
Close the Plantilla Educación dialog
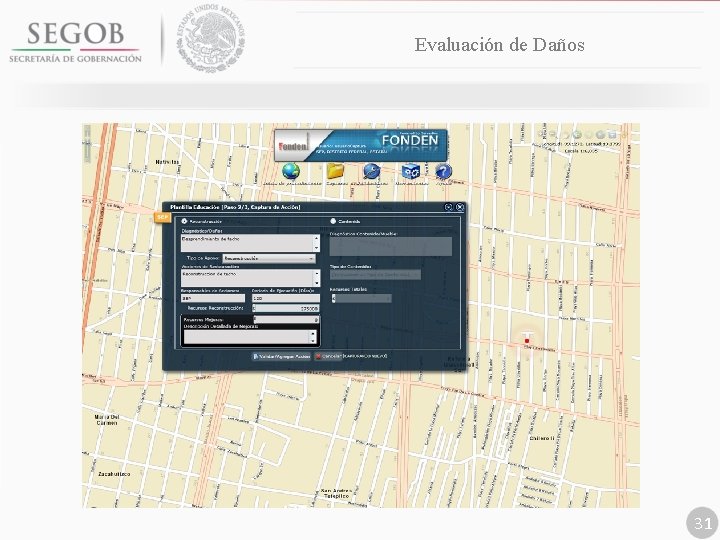[x=460, y=207]
